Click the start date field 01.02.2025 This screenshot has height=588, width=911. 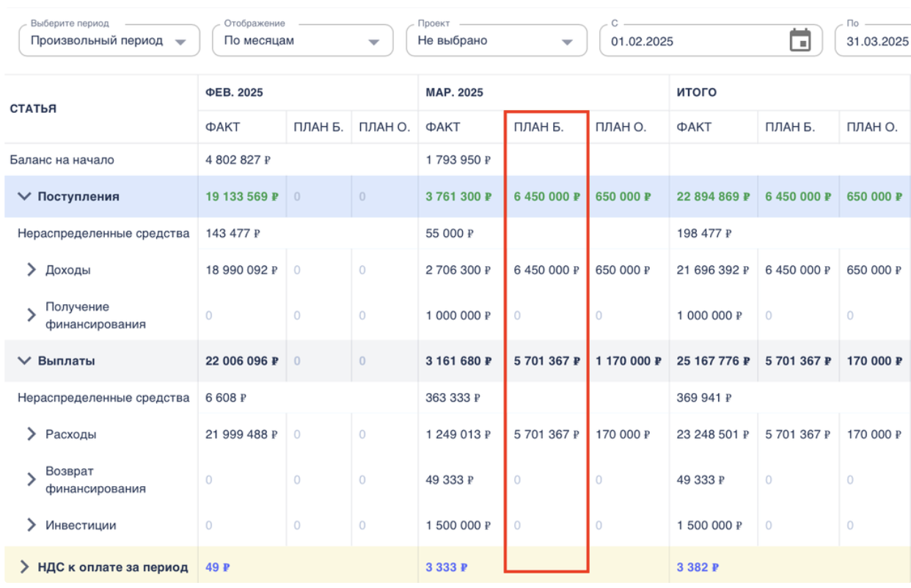pos(689,41)
